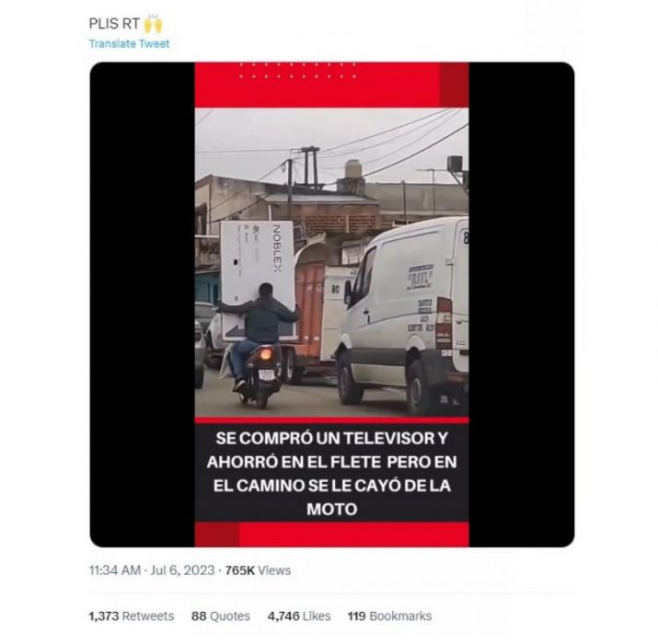Click the white dotted pattern on red banner
658x644 pixels.
coord(297,71)
